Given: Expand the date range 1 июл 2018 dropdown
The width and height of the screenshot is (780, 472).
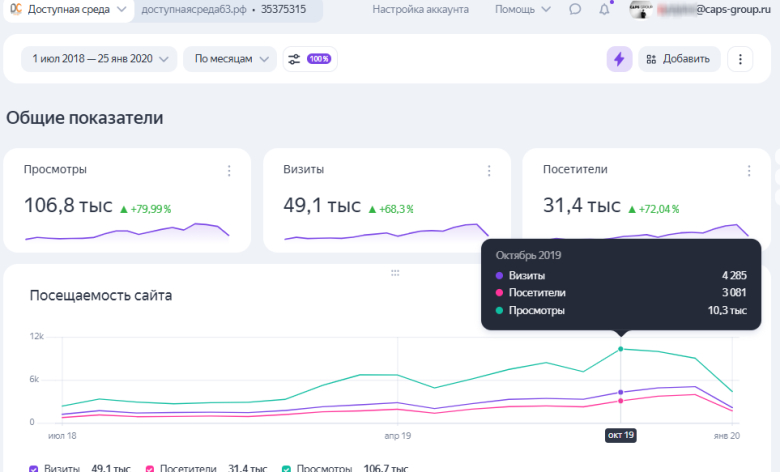Looking at the screenshot, I should click(99, 59).
